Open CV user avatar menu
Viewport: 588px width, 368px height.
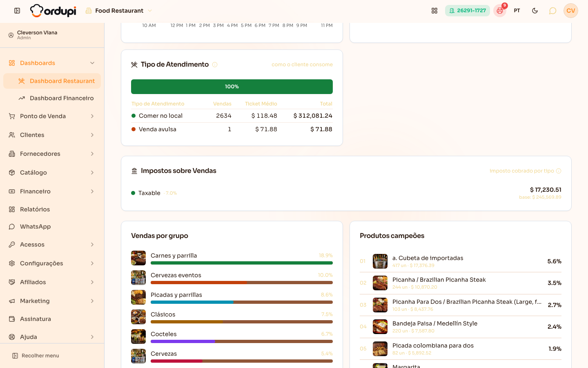(x=571, y=11)
